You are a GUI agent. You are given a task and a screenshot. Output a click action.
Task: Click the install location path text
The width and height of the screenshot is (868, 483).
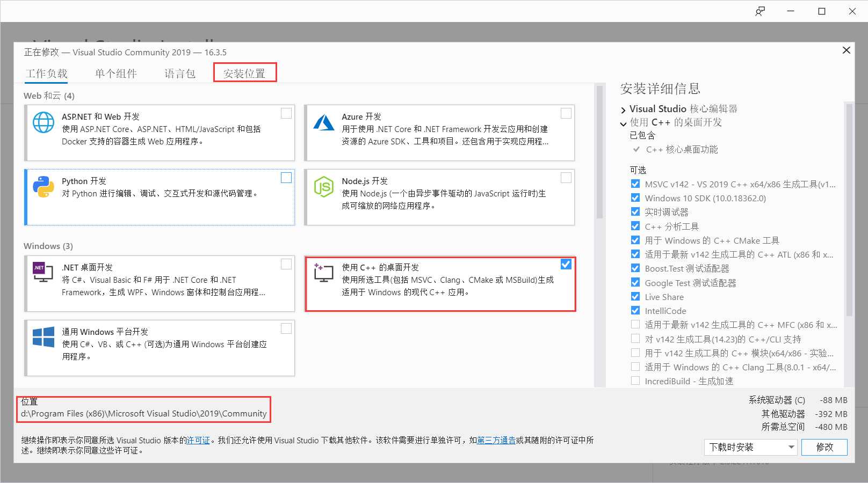[x=144, y=413]
